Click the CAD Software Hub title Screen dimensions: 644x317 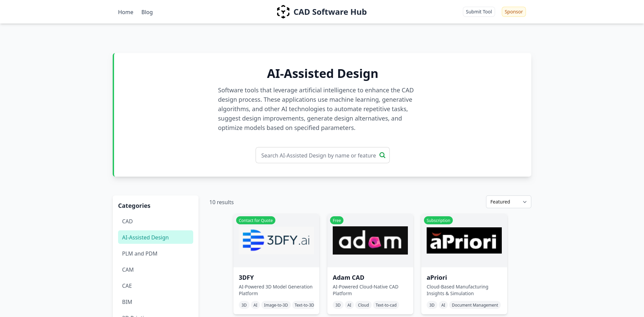(x=330, y=12)
